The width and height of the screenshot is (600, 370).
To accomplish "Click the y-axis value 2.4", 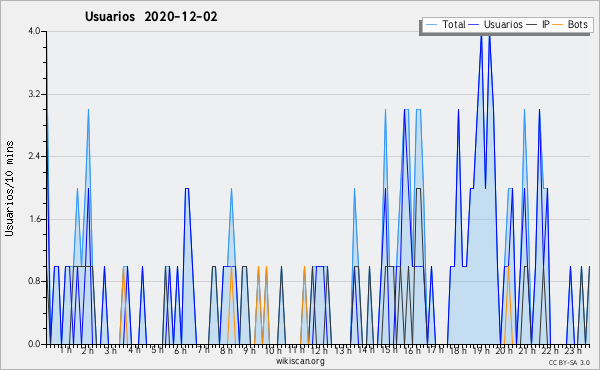I will [34, 156].
